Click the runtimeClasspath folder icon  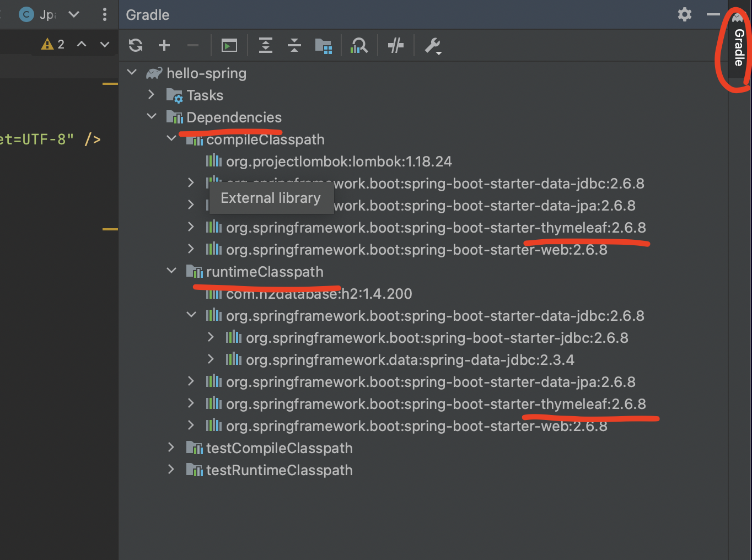click(195, 271)
